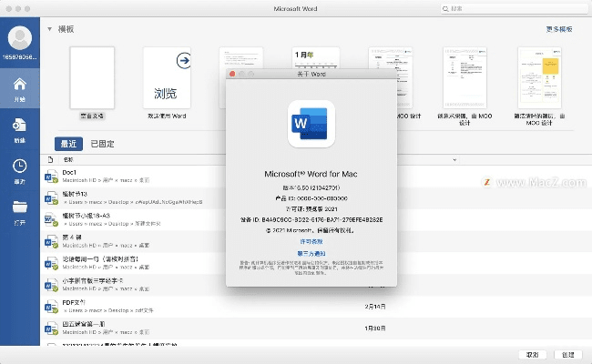Open the Recent clock icon in the sidebar
The width and height of the screenshot is (592, 364).
click(x=20, y=167)
